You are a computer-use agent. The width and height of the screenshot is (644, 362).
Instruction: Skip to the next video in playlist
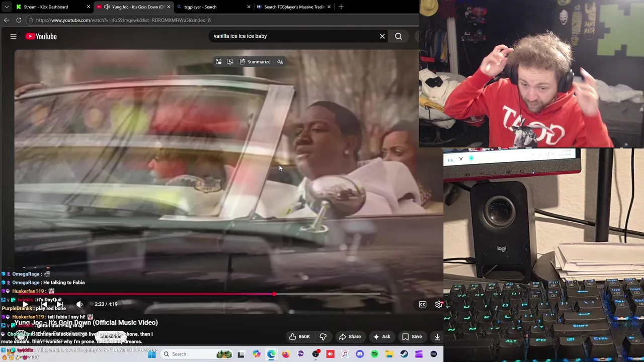tap(59, 304)
